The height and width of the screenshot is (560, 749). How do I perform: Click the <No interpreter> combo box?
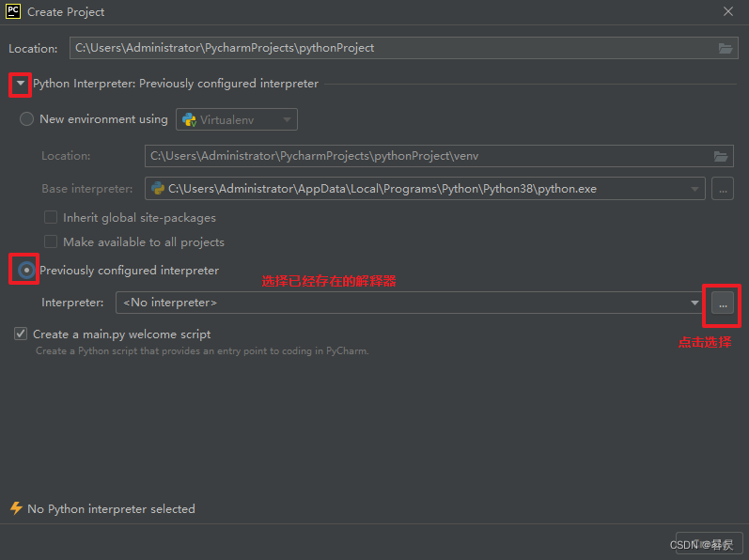click(411, 303)
